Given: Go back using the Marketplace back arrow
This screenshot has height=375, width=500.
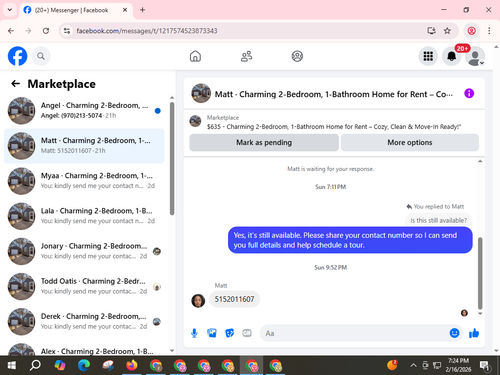Looking at the screenshot, I should tap(16, 83).
